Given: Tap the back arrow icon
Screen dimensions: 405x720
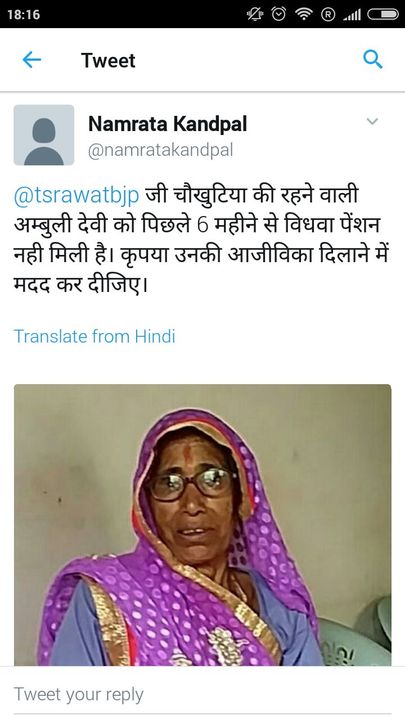Looking at the screenshot, I should [32, 60].
